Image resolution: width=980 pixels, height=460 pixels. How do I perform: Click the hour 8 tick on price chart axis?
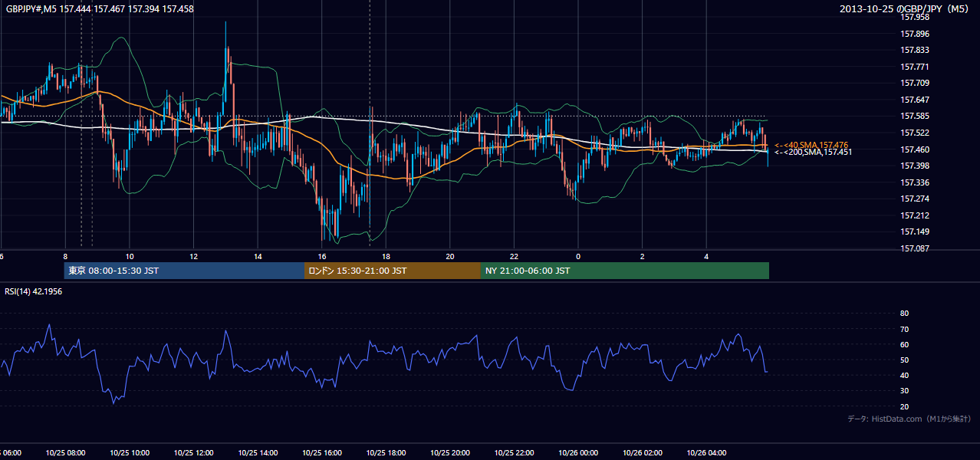click(x=66, y=256)
